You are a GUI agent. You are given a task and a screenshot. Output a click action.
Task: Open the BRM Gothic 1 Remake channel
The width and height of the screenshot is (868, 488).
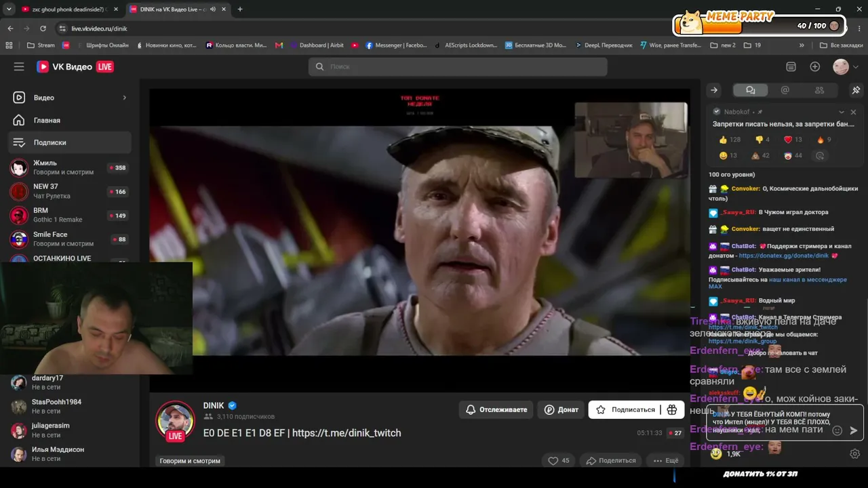(x=70, y=215)
